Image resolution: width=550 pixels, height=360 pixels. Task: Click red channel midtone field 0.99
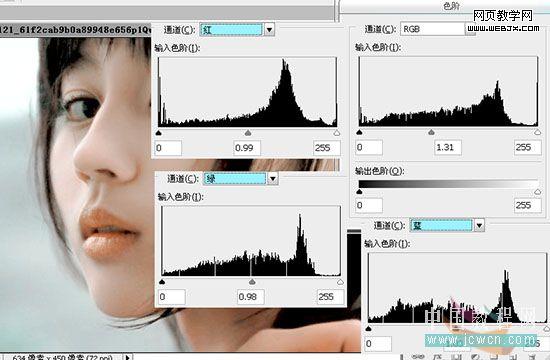pos(247,148)
